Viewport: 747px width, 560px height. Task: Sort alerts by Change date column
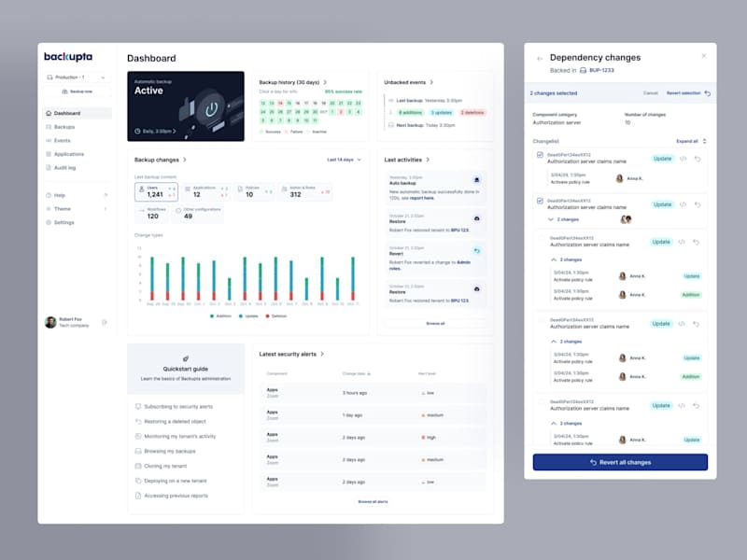click(x=357, y=374)
